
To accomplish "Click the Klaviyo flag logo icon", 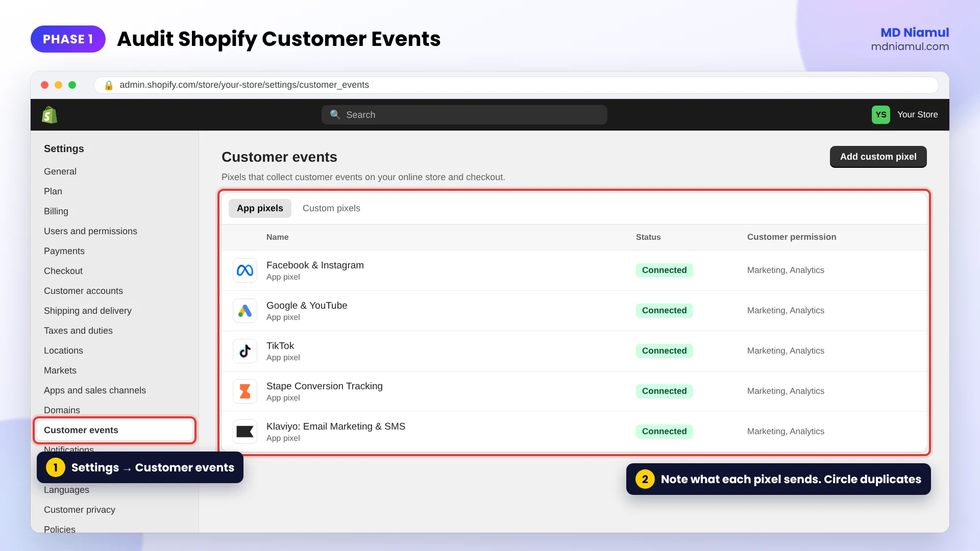I will [x=245, y=432].
